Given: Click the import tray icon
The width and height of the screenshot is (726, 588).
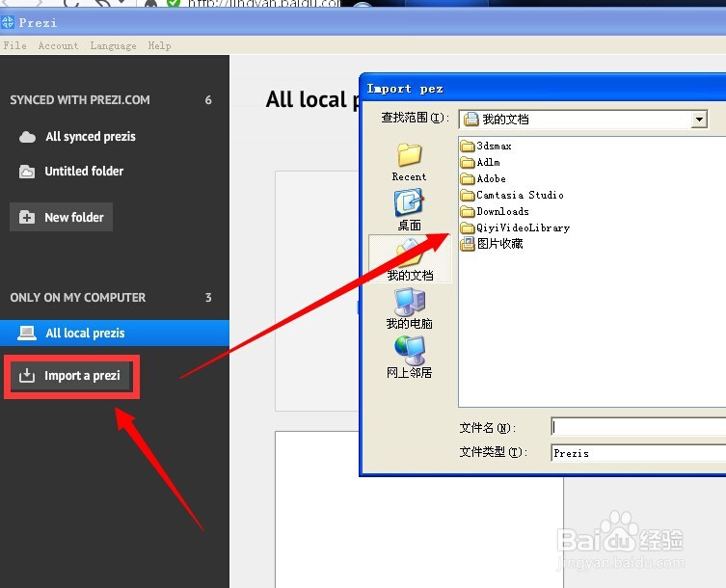Looking at the screenshot, I should [27, 375].
